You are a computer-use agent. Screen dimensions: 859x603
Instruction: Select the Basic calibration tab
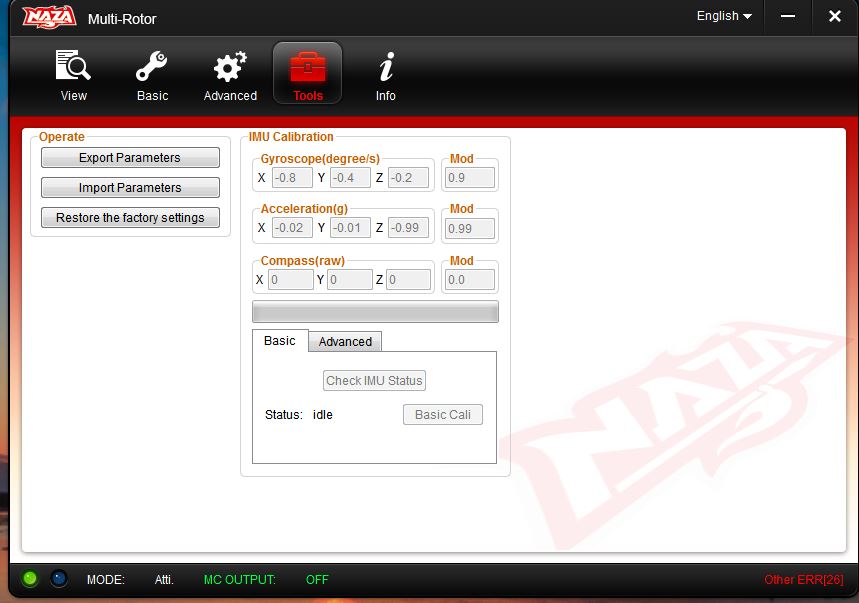click(280, 341)
